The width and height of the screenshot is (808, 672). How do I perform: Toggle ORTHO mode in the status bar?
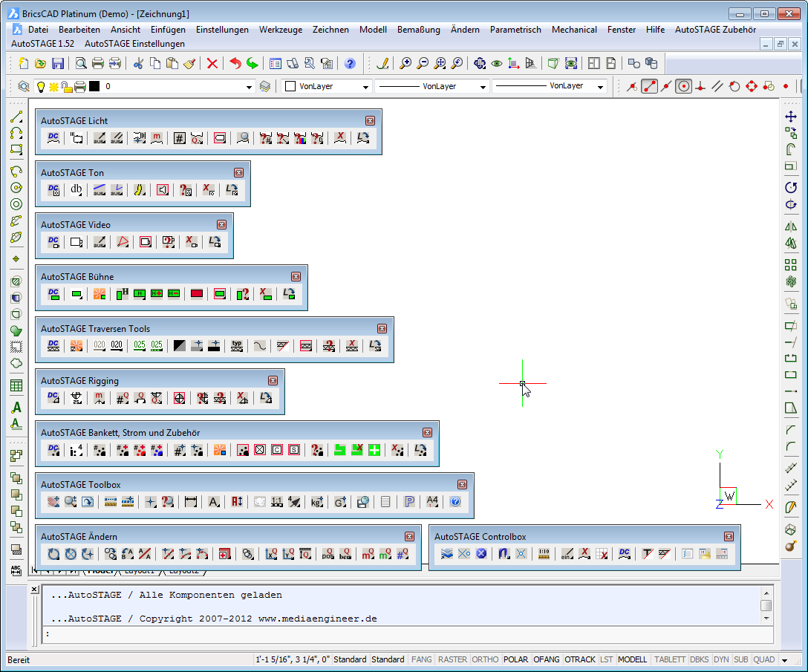(485, 659)
